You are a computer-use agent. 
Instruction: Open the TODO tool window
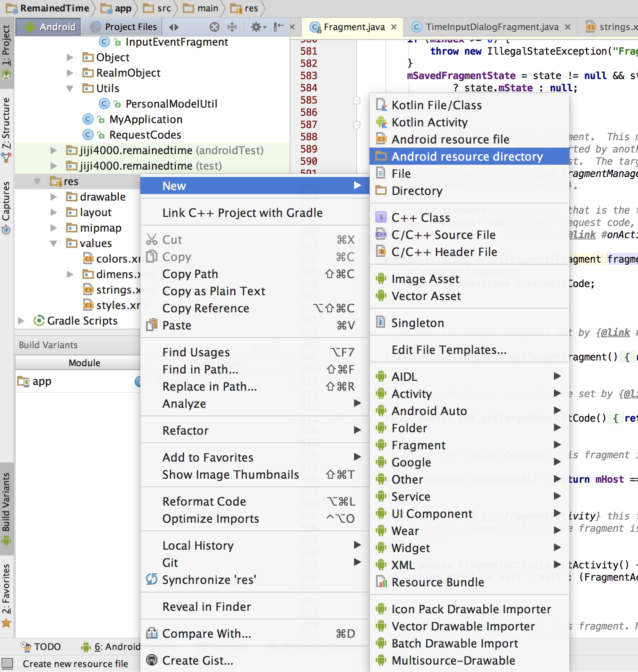click(x=40, y=647)
